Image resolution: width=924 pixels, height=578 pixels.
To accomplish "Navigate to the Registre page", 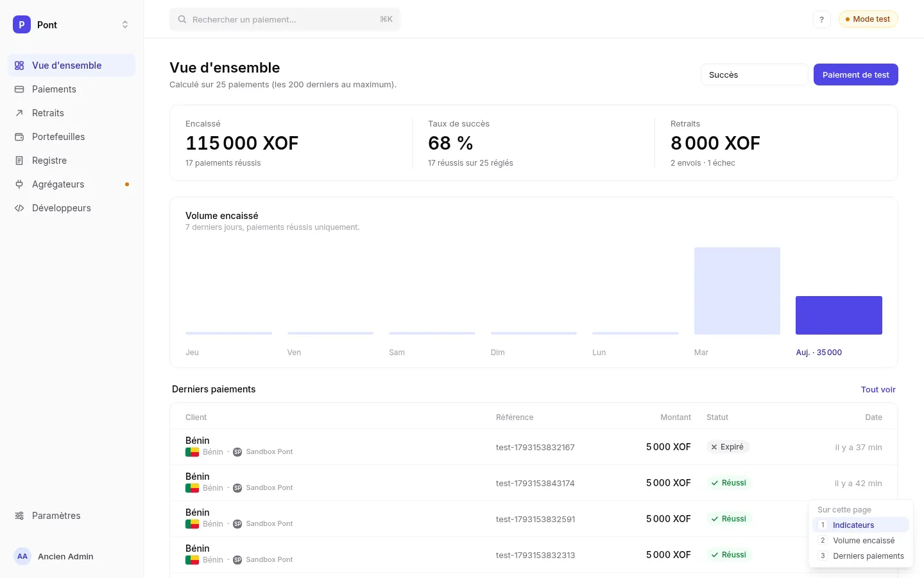I will tap(72, 161).
